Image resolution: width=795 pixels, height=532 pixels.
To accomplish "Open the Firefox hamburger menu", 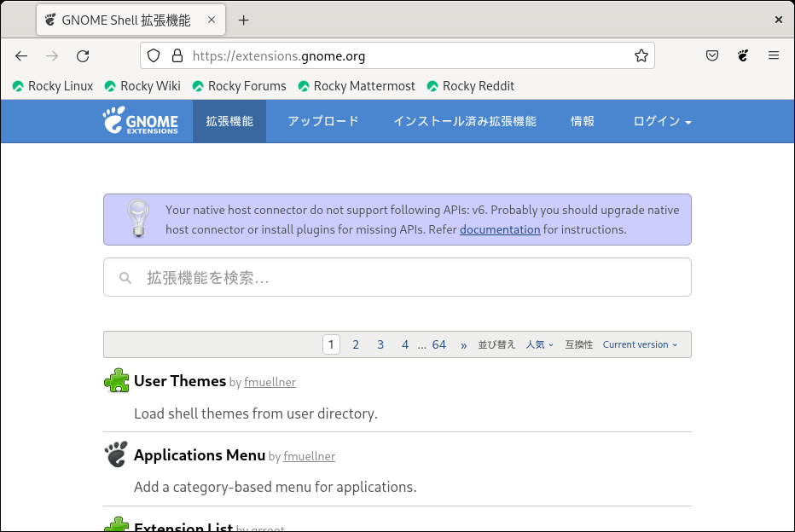I will pos(773,55).
